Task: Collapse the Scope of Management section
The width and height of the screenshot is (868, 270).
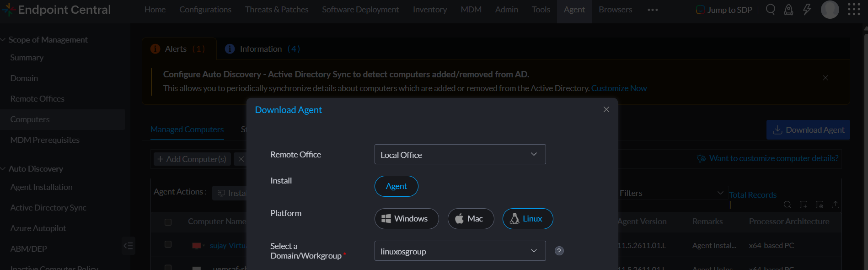Action: [3, 40]
